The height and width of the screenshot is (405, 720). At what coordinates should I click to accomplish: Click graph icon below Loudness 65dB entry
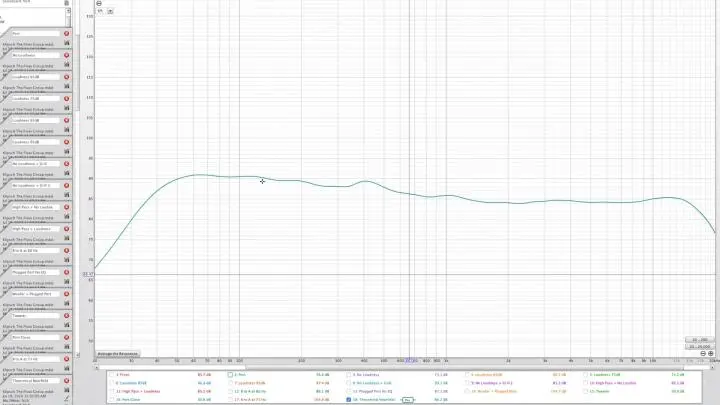coord(67,86)
